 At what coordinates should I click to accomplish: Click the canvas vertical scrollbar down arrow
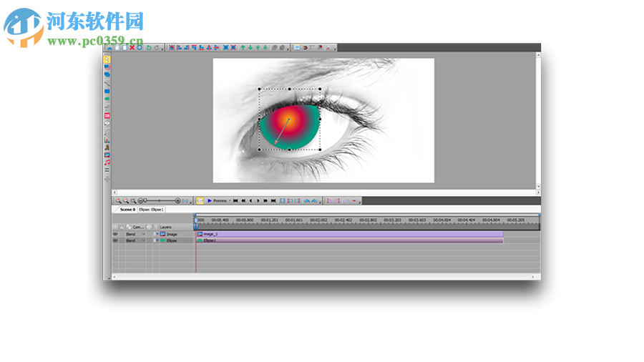538,186
